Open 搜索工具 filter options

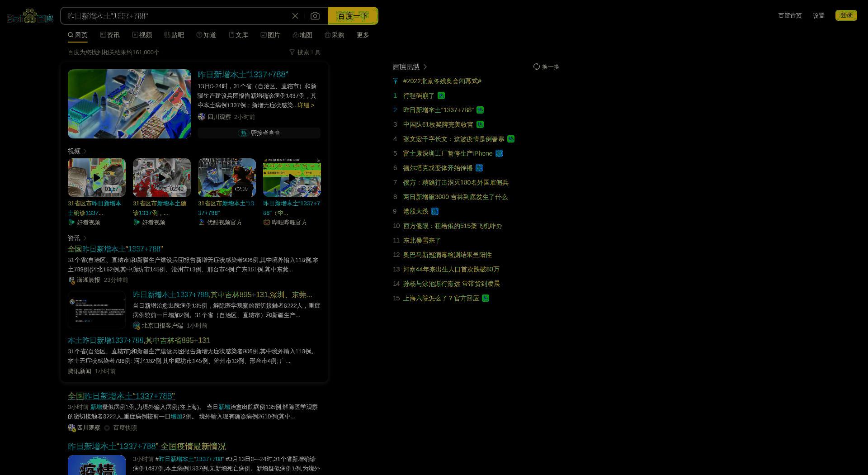305,52
